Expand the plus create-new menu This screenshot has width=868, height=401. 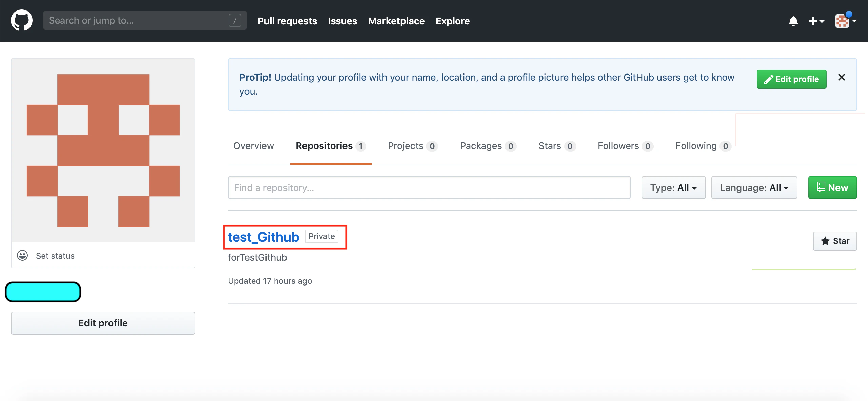click(816, 21)
